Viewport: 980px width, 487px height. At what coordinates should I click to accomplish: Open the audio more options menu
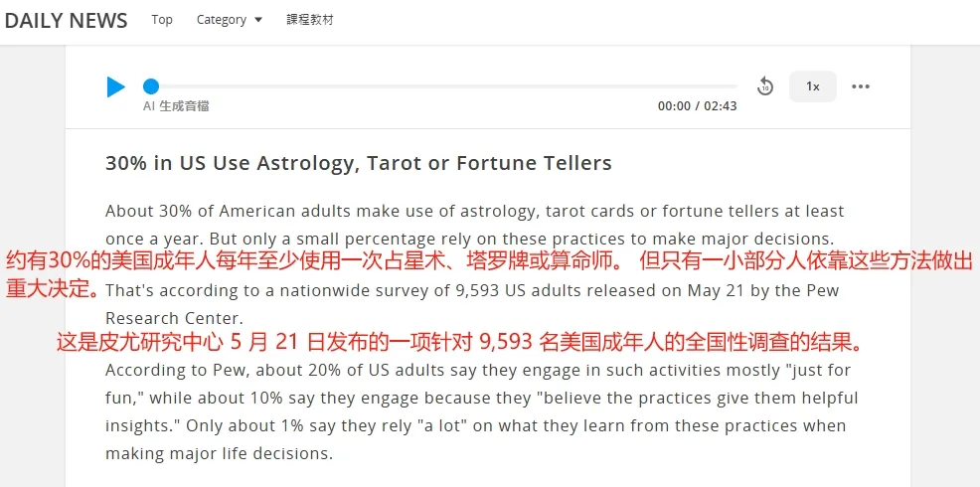coord(861,86)
